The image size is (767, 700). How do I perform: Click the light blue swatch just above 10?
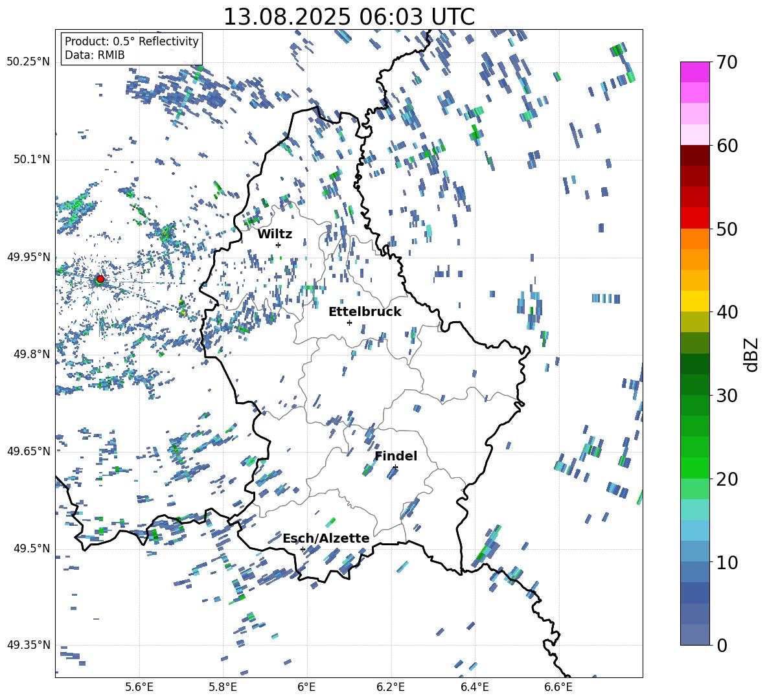pyautogui.click(x=694, y=551)
